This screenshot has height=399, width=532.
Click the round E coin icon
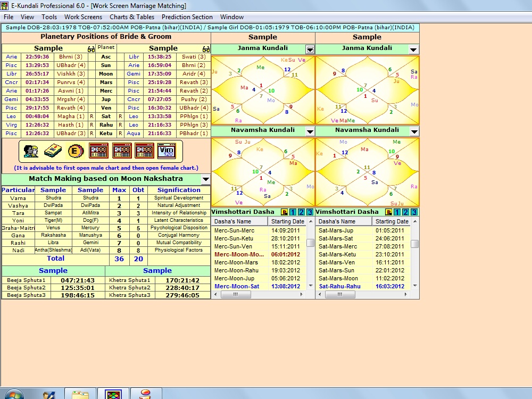(x=76, y=151)
